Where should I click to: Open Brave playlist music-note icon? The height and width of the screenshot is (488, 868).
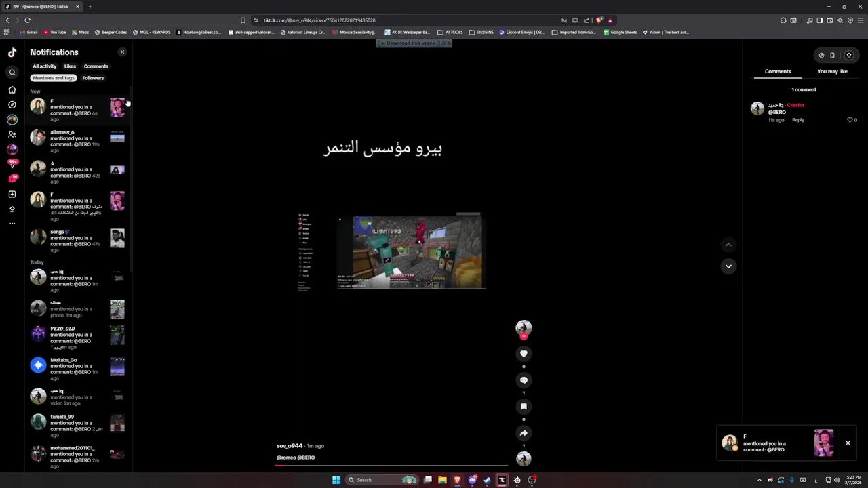810,20
